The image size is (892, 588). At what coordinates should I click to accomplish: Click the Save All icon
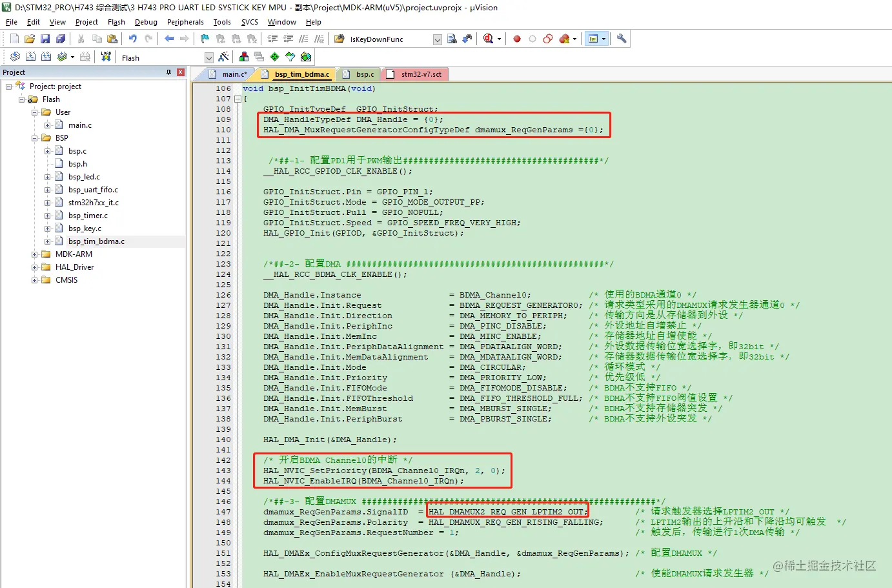(61, 39)
